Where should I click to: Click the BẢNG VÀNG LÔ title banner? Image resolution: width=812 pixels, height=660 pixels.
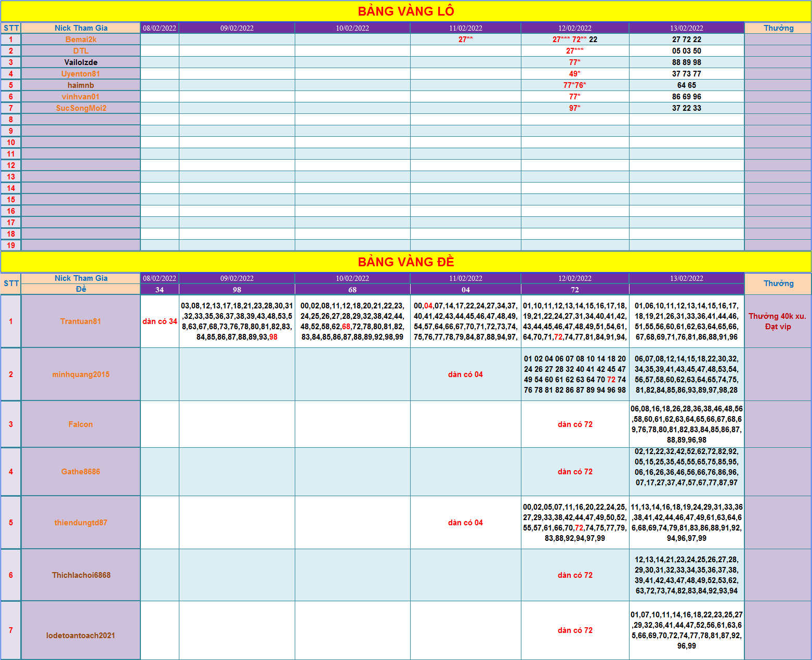point(405,11)
